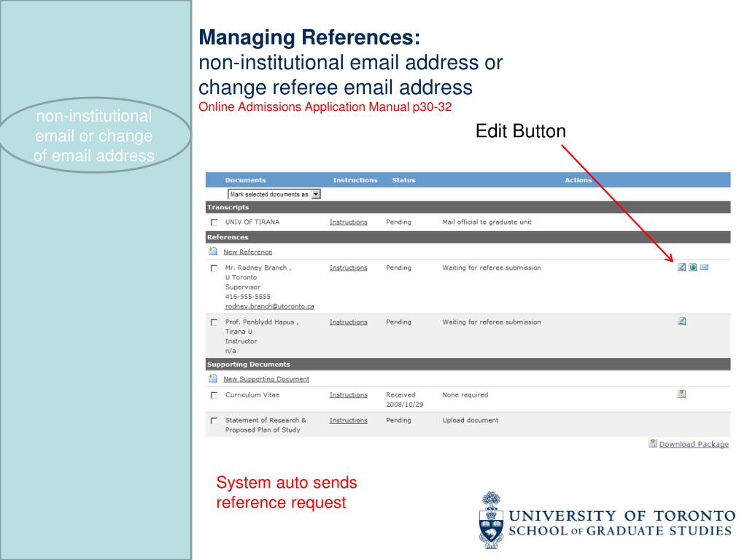The height and width of the screenshot is (560, 747).
Task: Click 'Curriculum Vitae' document name
Action: (252, 394)
